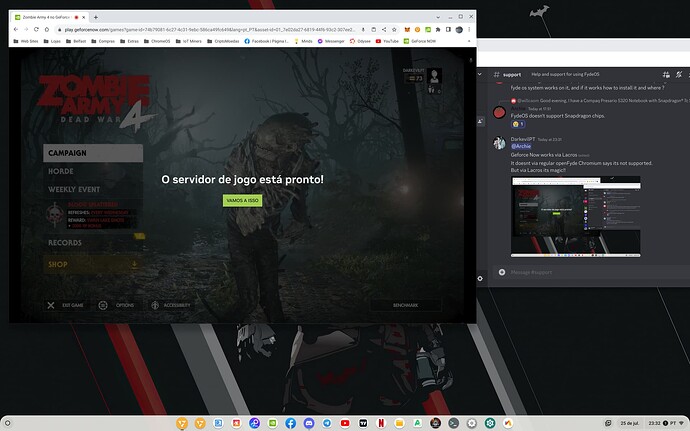
Task: Open the Files app on the shelf
Action: pos(399,423)
